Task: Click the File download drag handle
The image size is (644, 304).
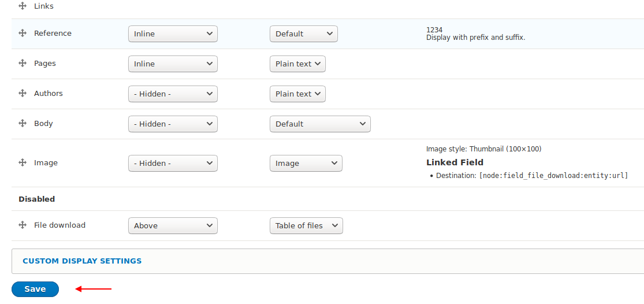Action: [23, 225]
